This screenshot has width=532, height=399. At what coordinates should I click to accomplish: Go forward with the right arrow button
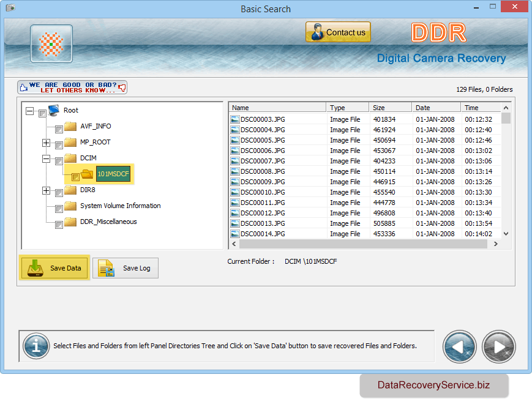click(x=499, y=347)
